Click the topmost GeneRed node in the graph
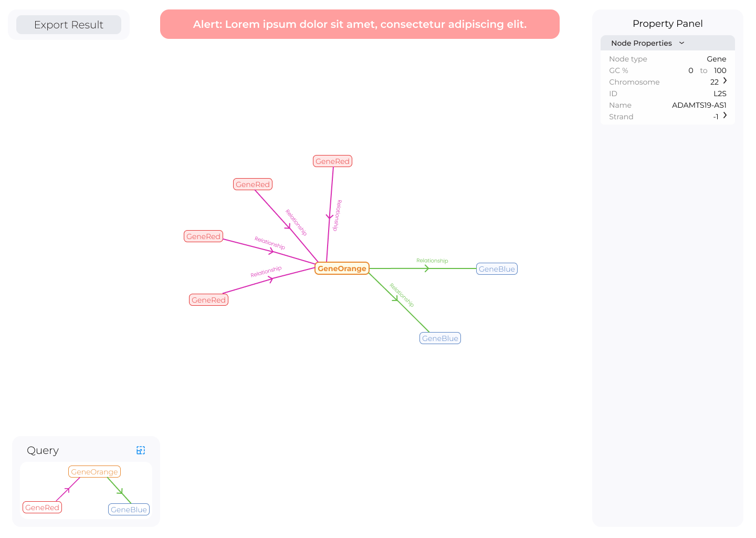 click(x=332, y=161)
